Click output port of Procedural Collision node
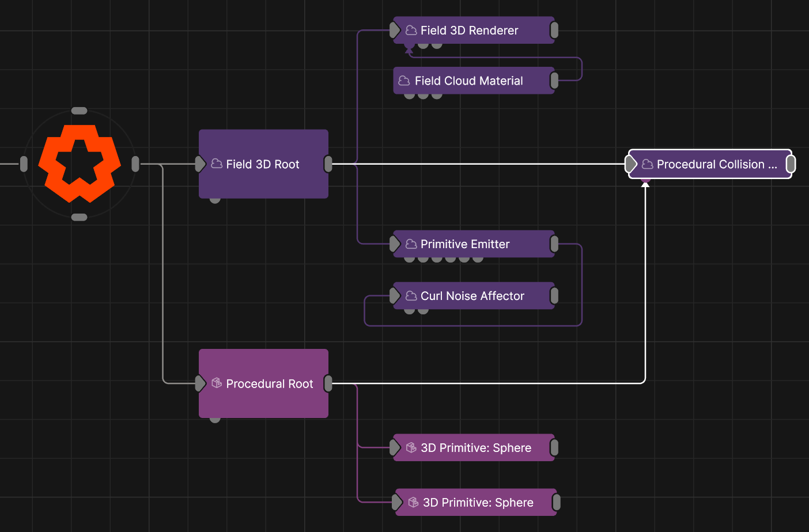 [x=791, y=164]
